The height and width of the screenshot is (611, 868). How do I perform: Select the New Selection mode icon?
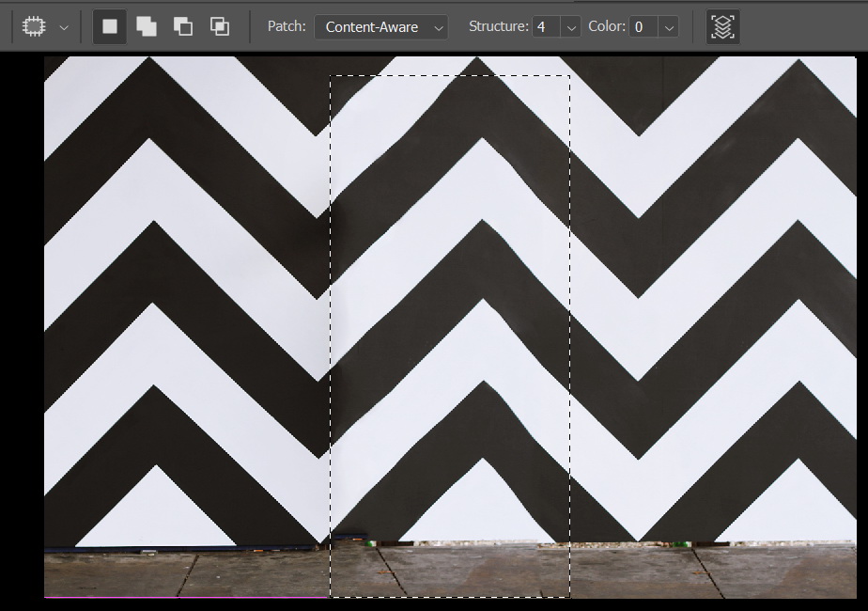[110, 26]
